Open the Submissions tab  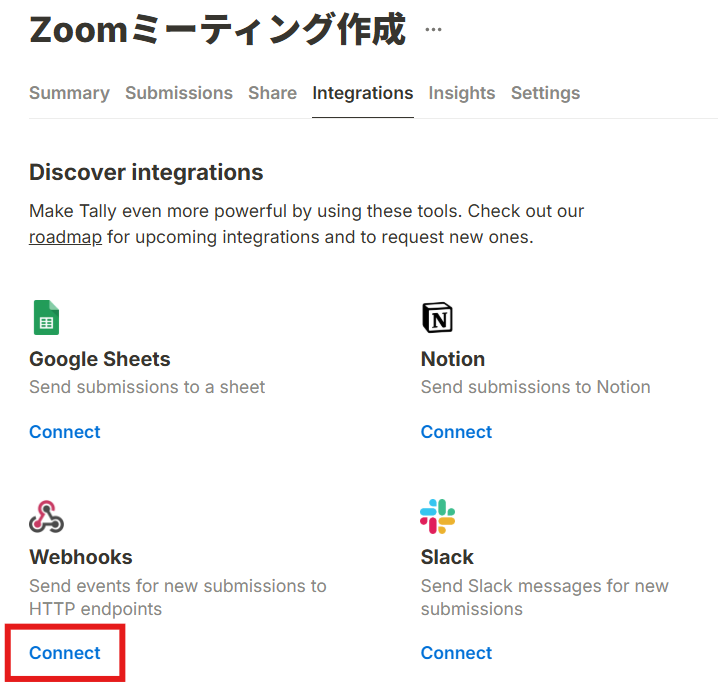click(179, 93)
